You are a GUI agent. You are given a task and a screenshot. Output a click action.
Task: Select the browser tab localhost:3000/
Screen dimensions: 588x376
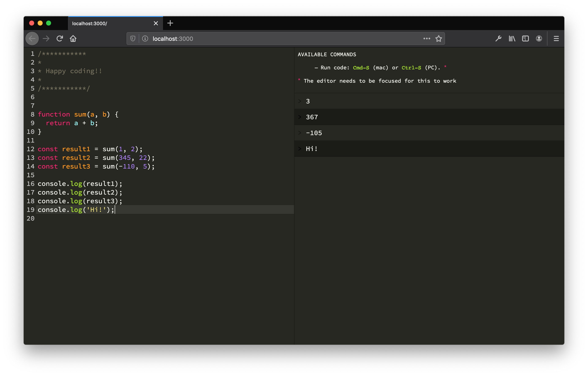pos(114,23)
